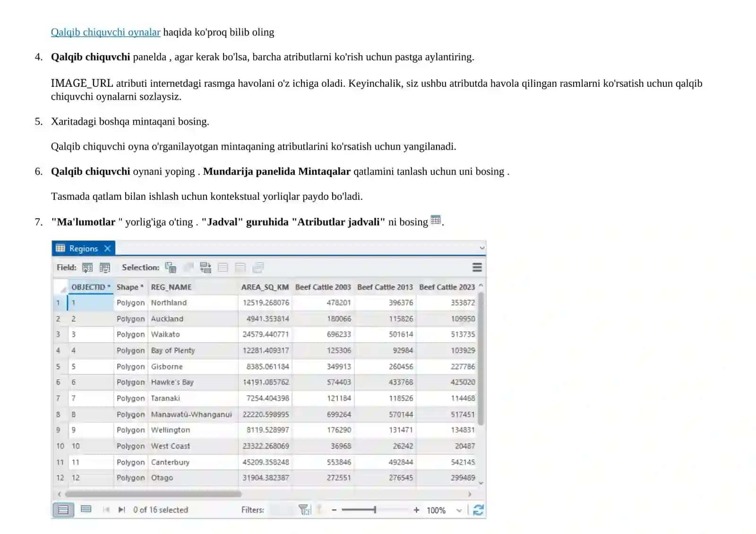This screenshot has height=534, width=756.
Task: Click the Beef Cattle 2013 column header
Action: tap(385, 287)
